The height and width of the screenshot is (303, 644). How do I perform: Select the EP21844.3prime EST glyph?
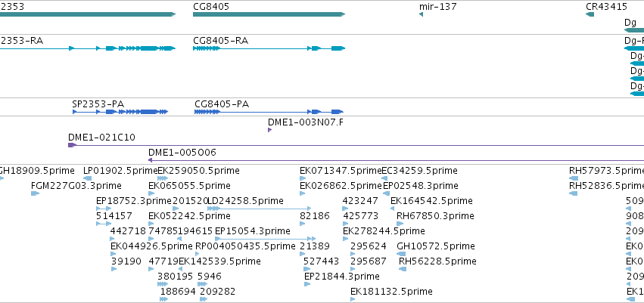pyautogui.click(x=307, y=284)
